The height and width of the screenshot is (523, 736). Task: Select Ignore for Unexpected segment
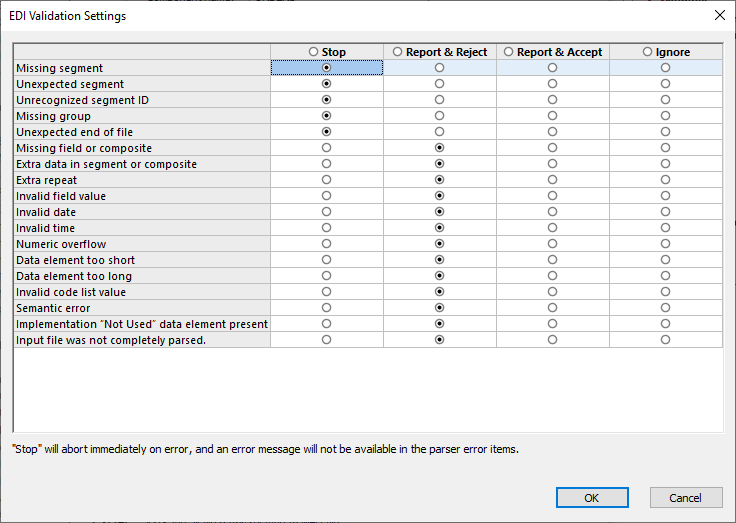pos(665,84)
